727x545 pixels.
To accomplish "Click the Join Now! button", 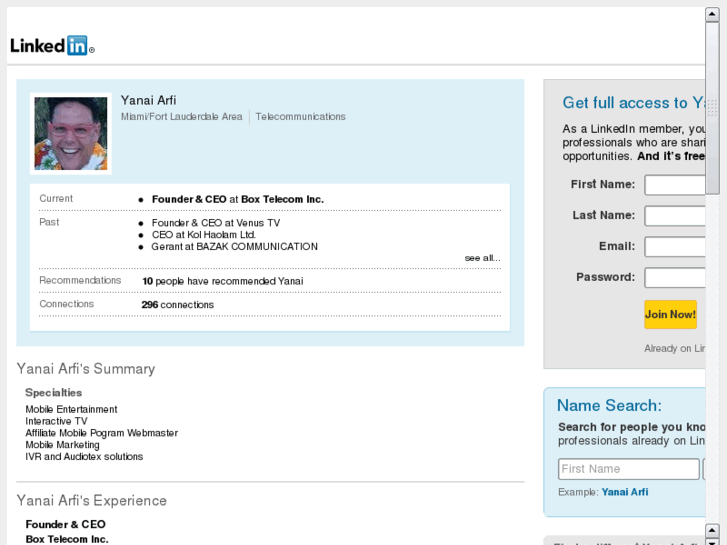I will 670,314.
